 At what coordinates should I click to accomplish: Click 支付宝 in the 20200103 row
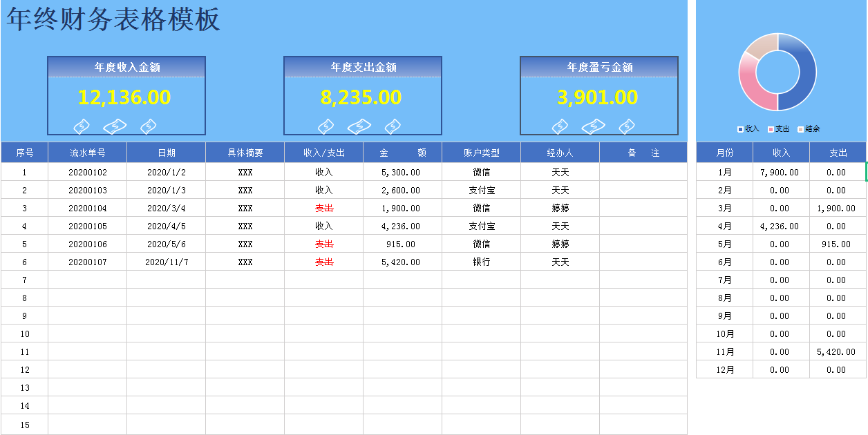coord(482,190)
